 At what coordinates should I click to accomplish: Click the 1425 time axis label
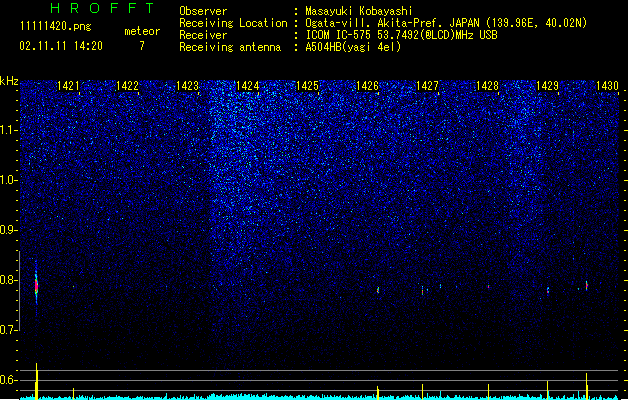(x=307, y=86)
